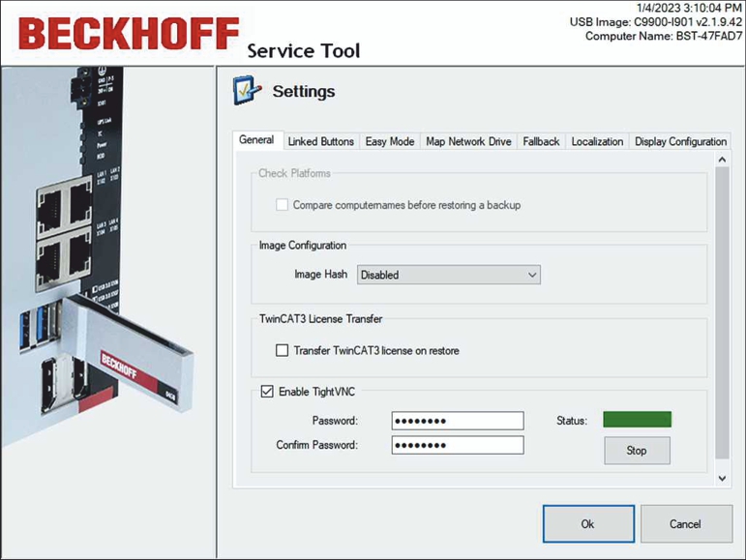Click the Settings icon beside the heading
746x560 pixels.
coord(247,90)
